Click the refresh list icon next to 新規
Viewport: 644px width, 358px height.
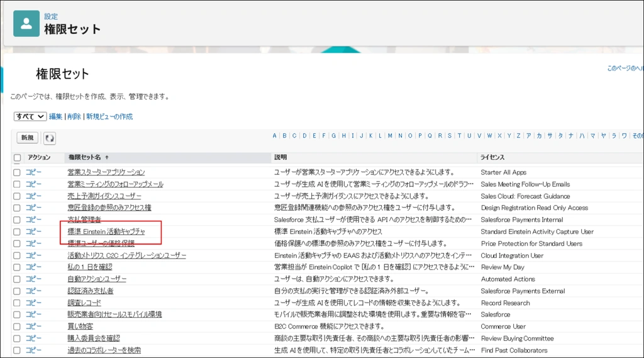49,138
